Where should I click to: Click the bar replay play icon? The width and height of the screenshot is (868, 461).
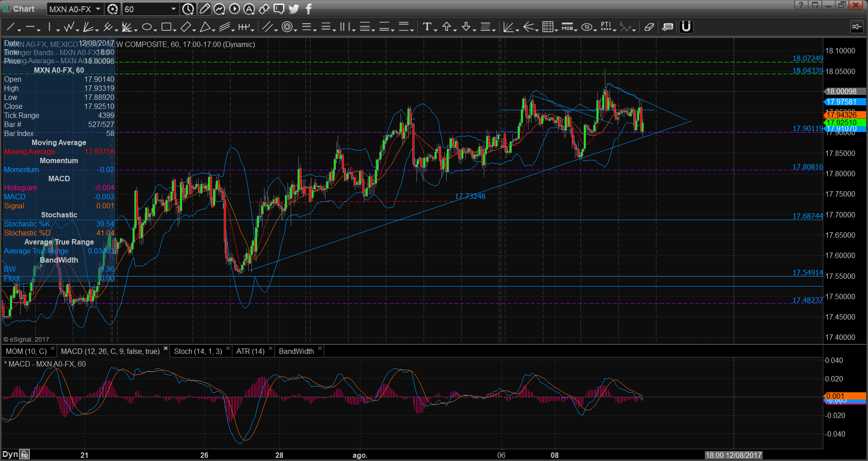[234, 9]
